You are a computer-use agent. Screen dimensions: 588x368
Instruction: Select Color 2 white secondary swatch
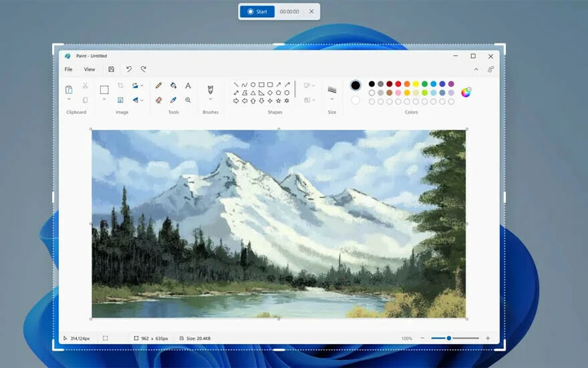[x=355, y=100]
